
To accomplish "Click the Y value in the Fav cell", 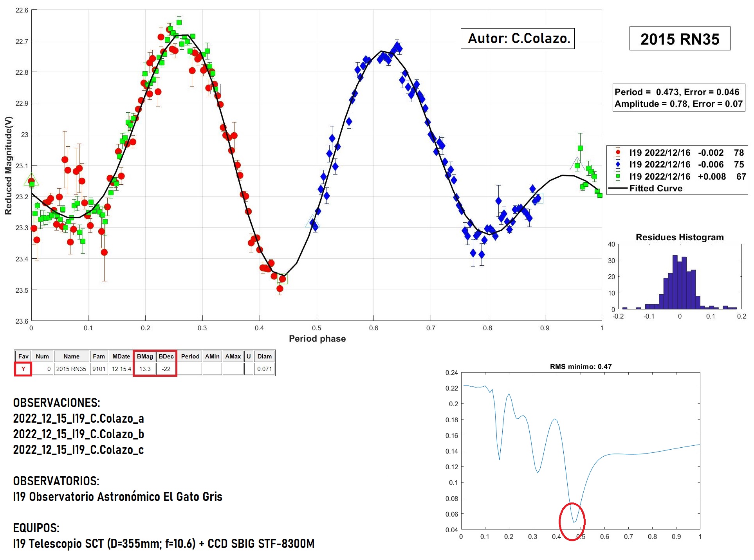I will tap(23, 369).
